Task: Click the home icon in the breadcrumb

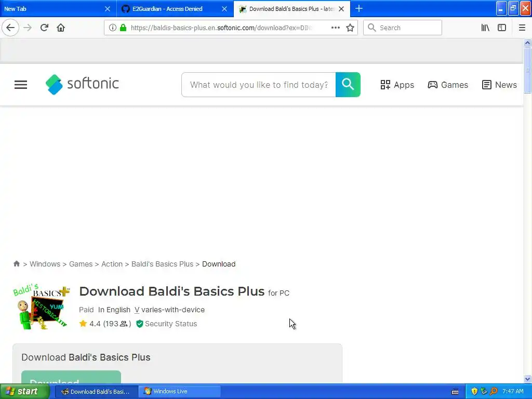Action: pos(16,263)
